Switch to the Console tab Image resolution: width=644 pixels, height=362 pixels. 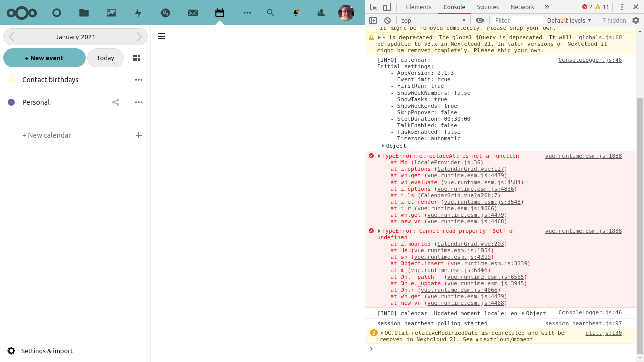[x=454, y=7]
